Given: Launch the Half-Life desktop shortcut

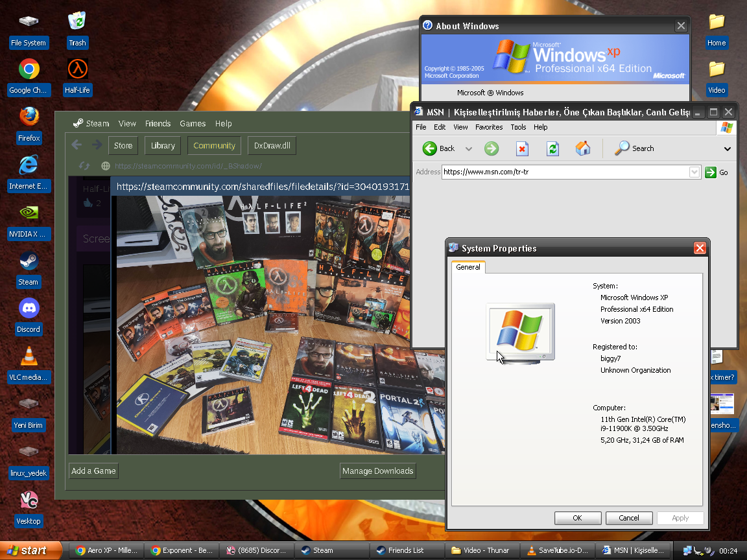Looking at the screenshot, I should [x=77, y=78].
